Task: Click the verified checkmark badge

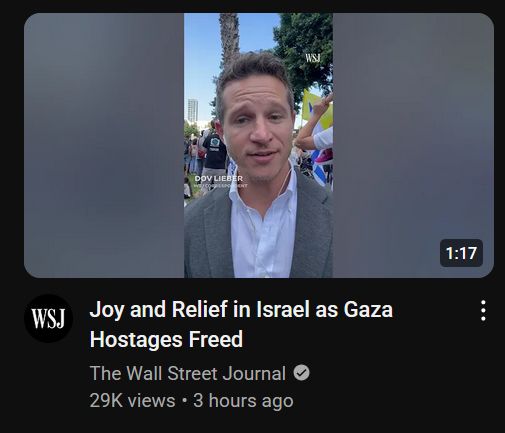Action: 301,373
